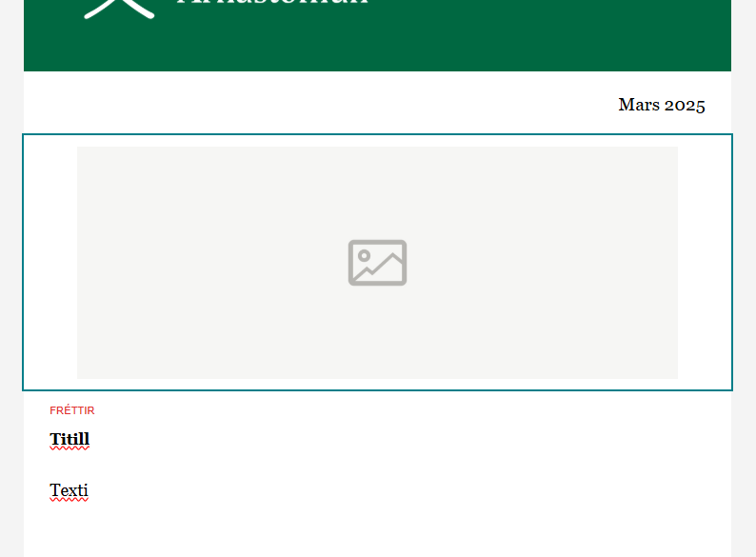The width and height of the screenshot is (756, 557).
Task: Click the image placeholder icon
Action: [377, 263]
